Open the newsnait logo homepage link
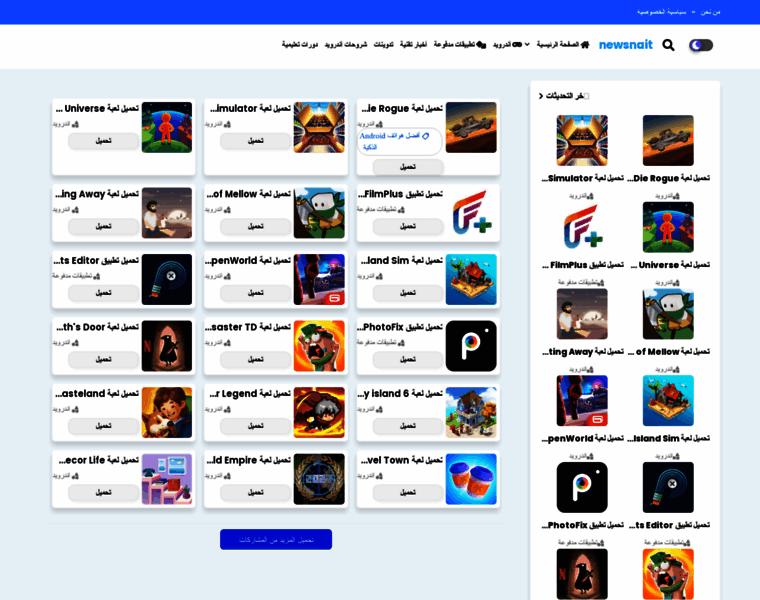760x600 pixels. [x=626, y=45]
